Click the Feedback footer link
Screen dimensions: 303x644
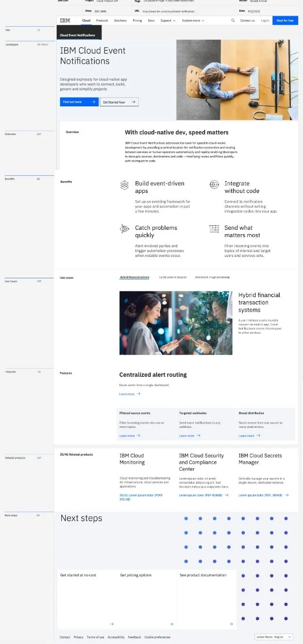[x=135, y=637]
